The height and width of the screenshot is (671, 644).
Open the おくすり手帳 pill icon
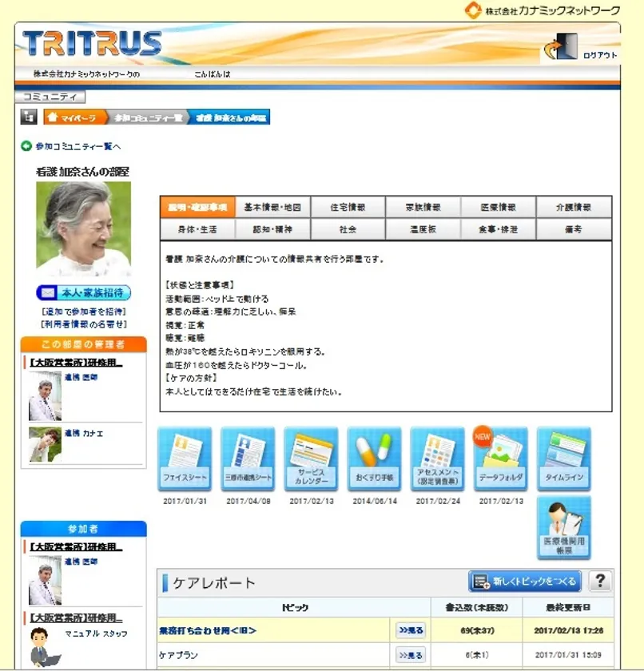click(x=375, y=459)
